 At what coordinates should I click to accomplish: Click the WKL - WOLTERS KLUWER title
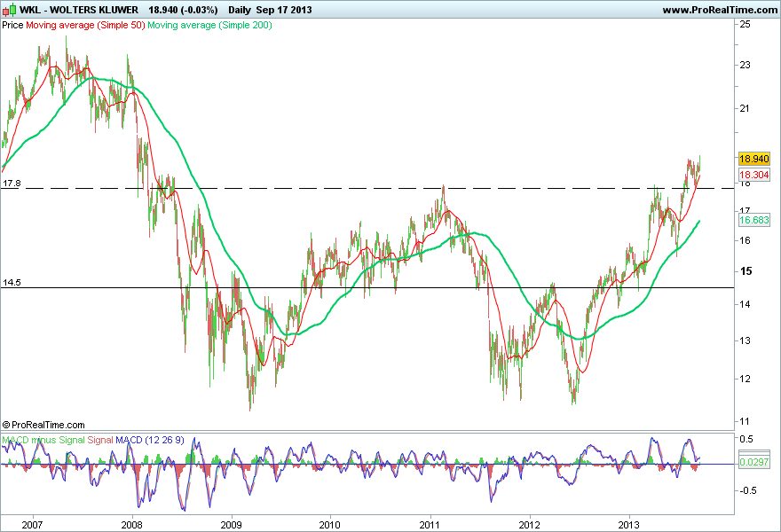point(79,10)
